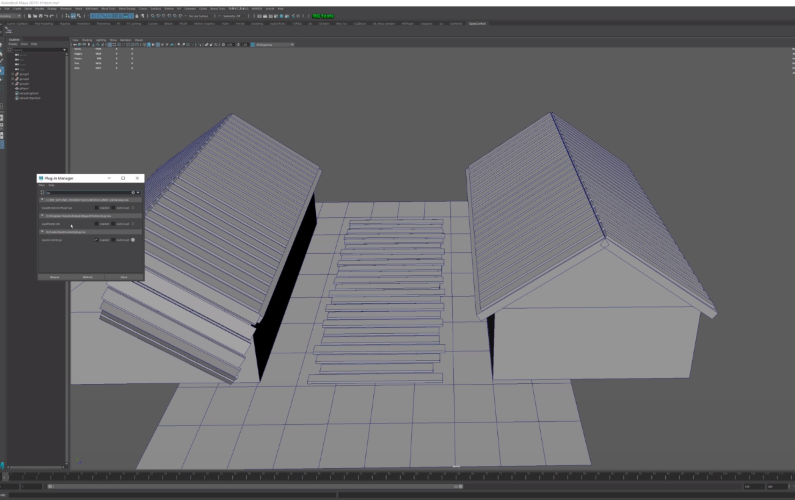Image resolution: width=795 pixels, height=500 pixels.
Task: Check Loaded for the first plug-in row
Action: [96, 208]
